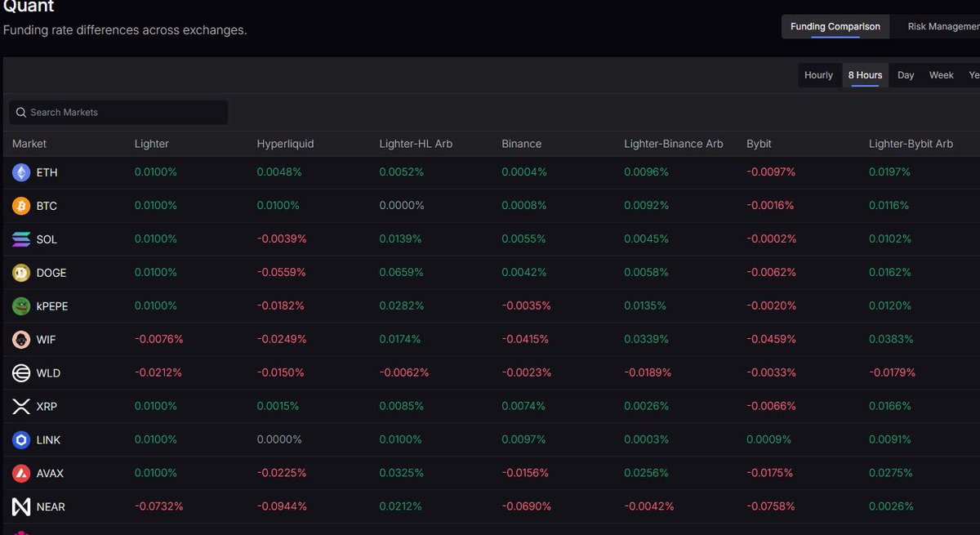Image resolution: width=980 pixels, height=535 pixels.
Task: Click the XRP coin icon
Action: pyautogui.click(x=21, y=407)
